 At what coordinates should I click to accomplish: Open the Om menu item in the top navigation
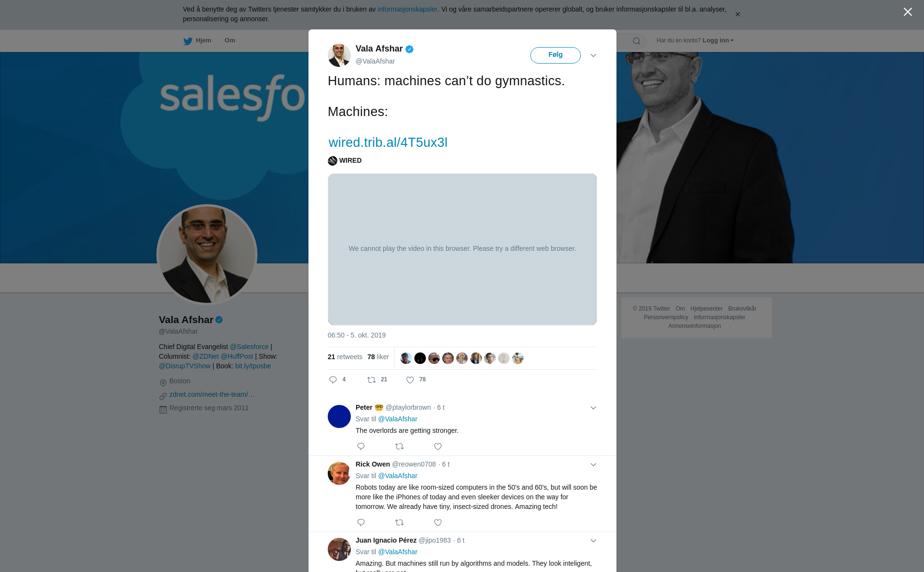click(230, 40)
